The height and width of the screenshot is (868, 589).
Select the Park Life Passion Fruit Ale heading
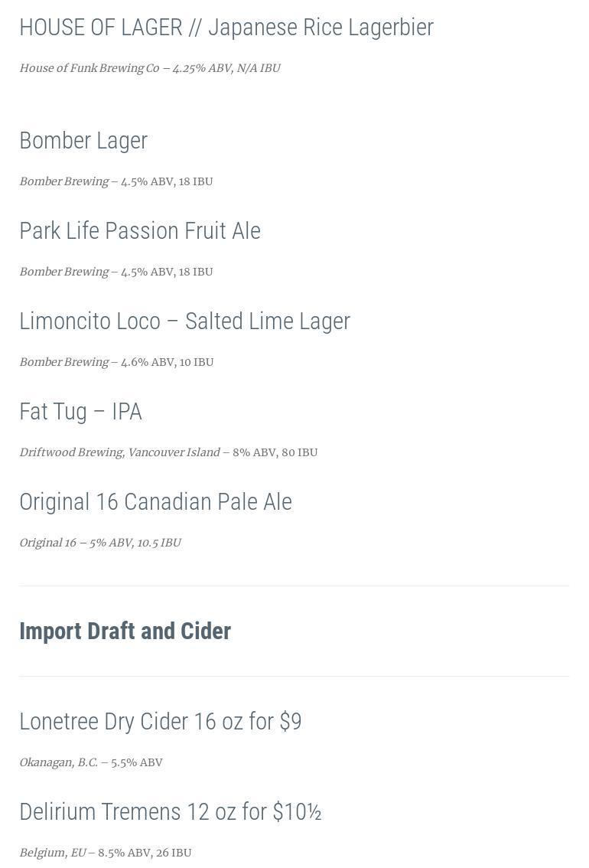tap(140, 231)
